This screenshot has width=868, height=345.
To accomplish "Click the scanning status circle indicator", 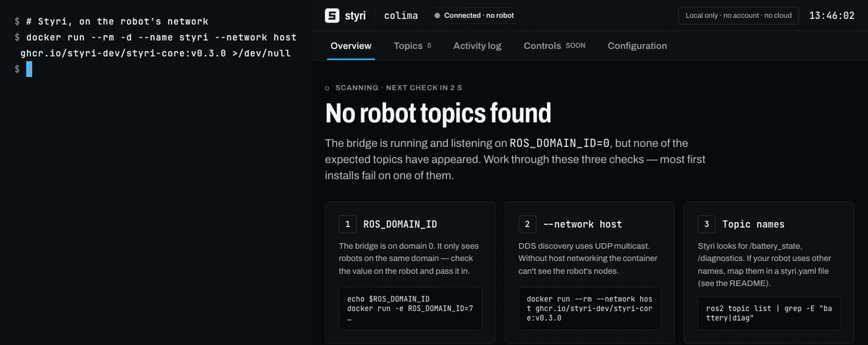I will click(x=328, y=88).
